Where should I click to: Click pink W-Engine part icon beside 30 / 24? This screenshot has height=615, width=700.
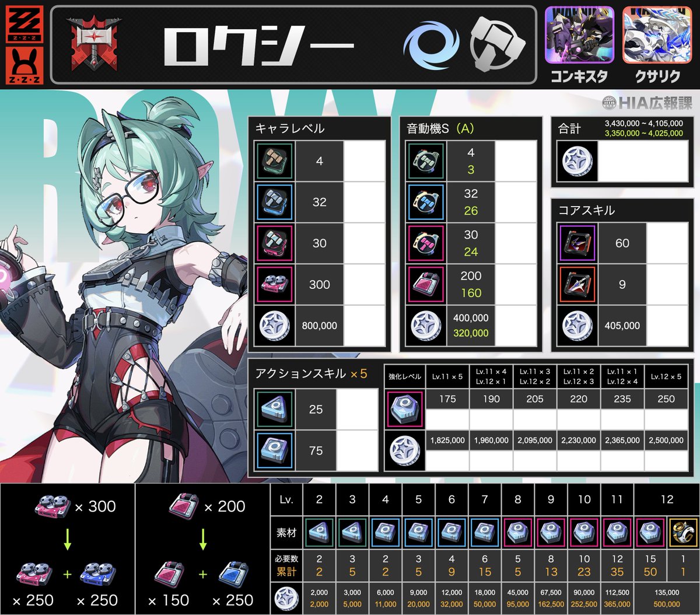pos(426,243)
